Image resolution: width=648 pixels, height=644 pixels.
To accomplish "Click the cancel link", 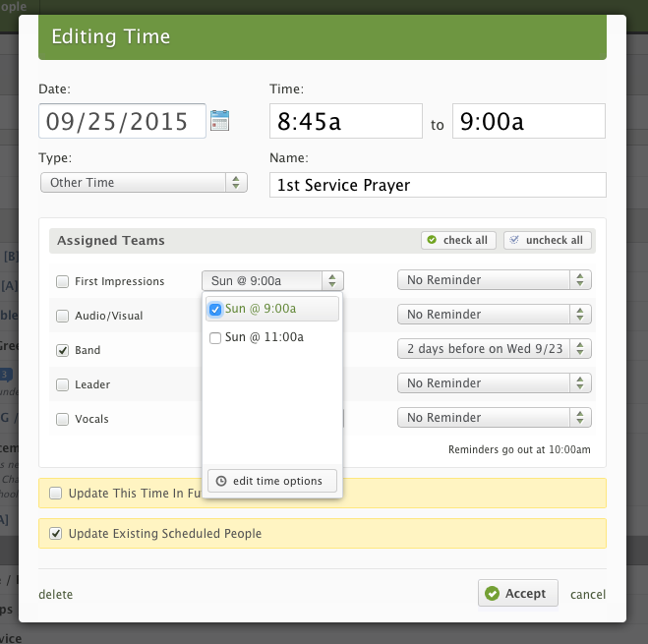I will [x=588, y=594].
